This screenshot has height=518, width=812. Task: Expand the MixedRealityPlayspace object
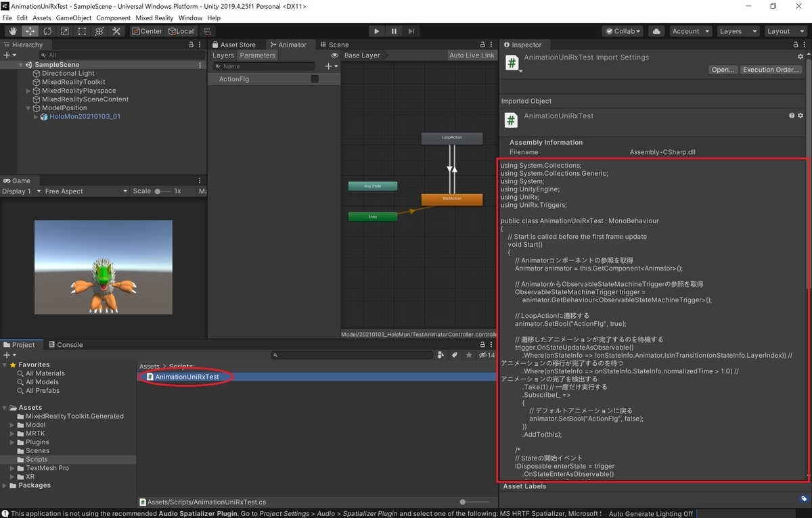(28, 91)
